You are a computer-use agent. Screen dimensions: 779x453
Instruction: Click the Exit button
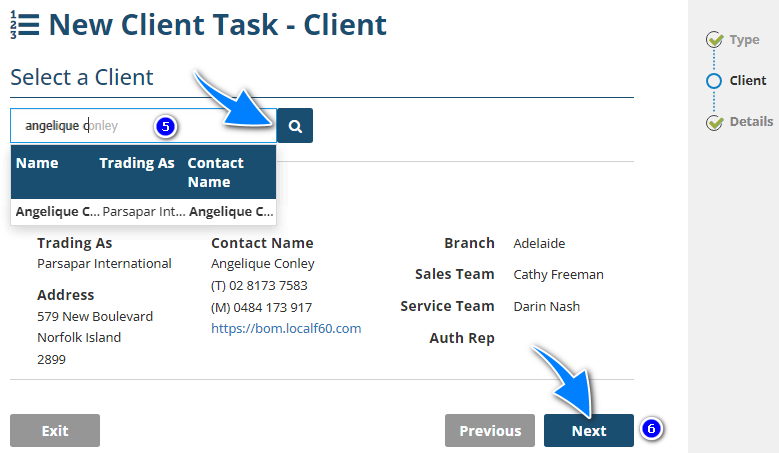pyautogui.click(x=55, y=431)
